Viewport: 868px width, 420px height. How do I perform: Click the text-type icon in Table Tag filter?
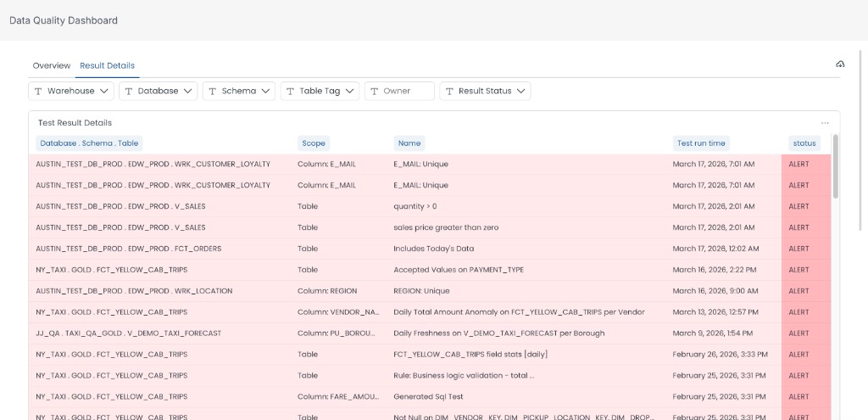tap(291, 91)
